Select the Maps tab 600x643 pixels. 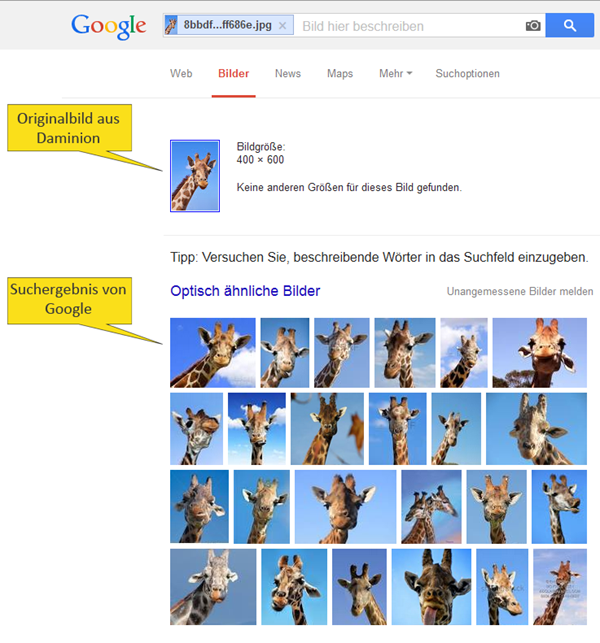click(x=340, y=73)
